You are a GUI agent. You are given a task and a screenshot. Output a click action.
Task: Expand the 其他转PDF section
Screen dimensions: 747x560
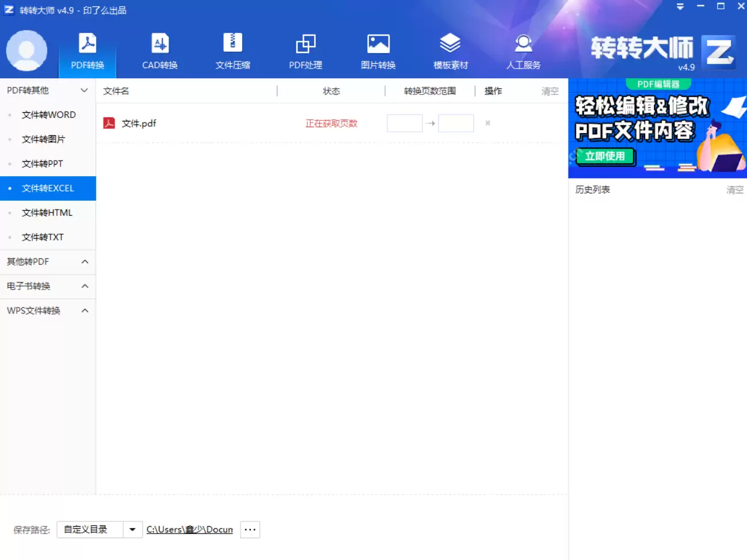(x=84, y=262)
